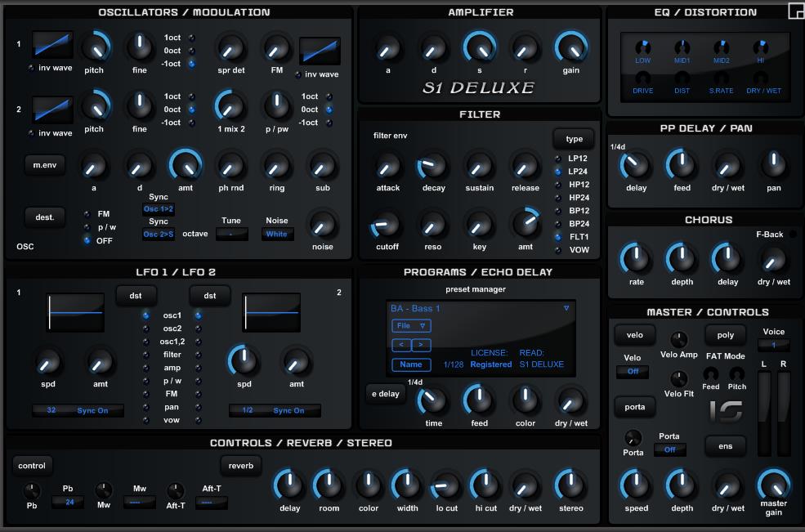This screenshot has width=805, height=532.
Task: Click the Porta small knob
Action: pyautogui.click(x=633, y=438)
